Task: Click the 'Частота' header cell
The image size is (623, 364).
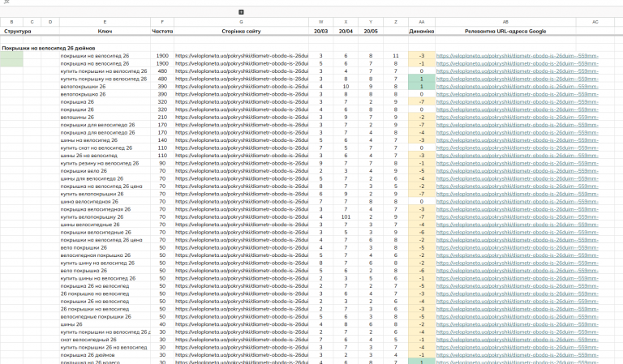Action: [162, 31]
